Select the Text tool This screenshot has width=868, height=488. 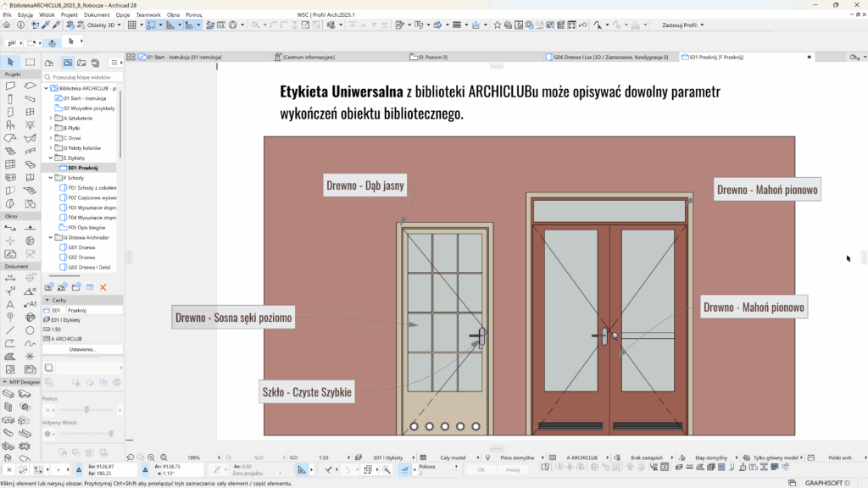10,303
